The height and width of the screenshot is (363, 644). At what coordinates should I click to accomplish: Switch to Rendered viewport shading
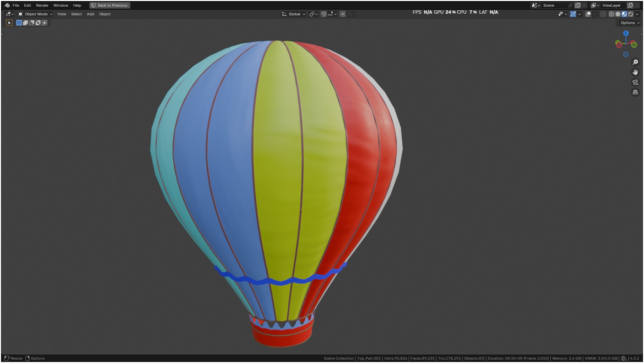tap(631, 14)
